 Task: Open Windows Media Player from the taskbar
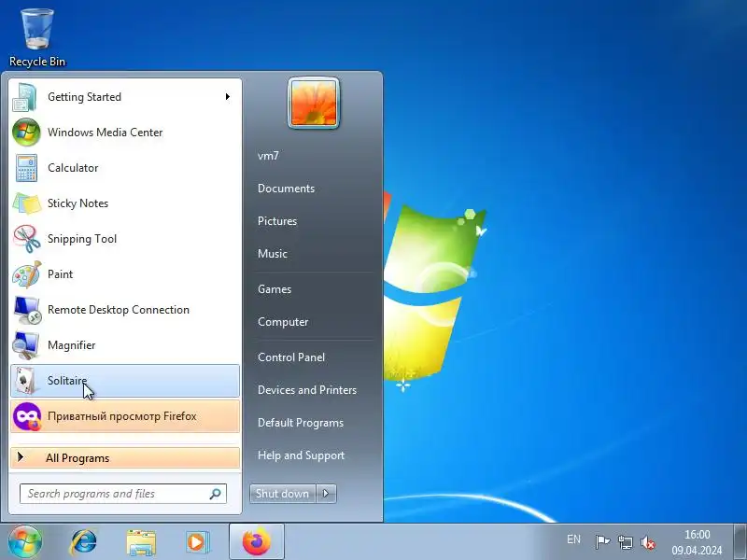198,542
